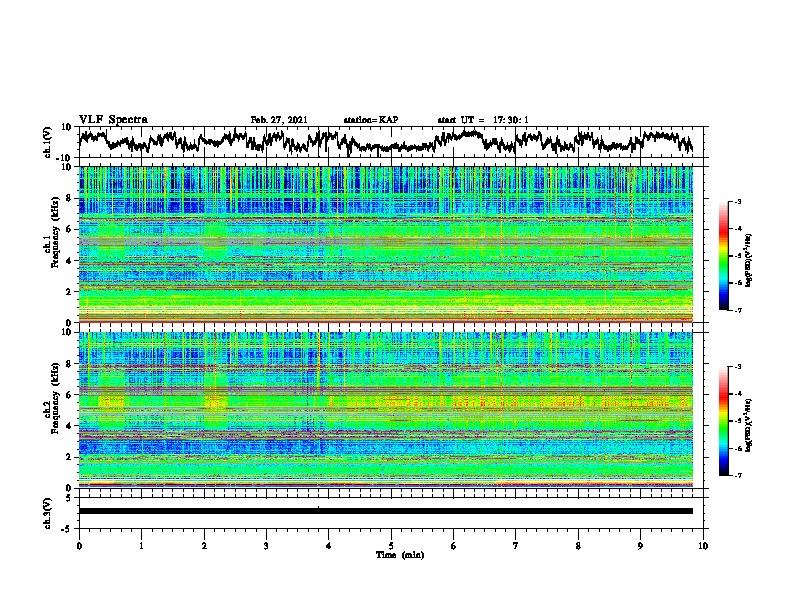Click time tick label '5' on bottom axis
This screenshot has width=792, height=612.
coord(391,546)
